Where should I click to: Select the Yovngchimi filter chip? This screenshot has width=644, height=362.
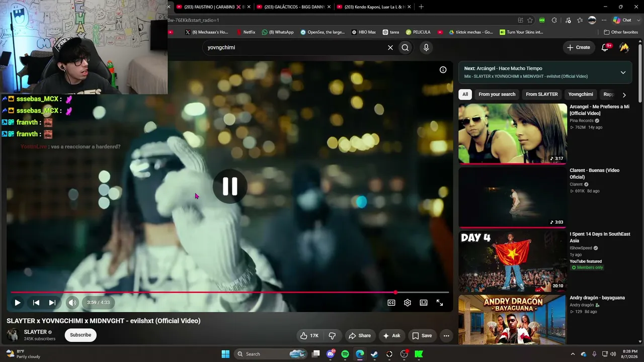(581, 95)
